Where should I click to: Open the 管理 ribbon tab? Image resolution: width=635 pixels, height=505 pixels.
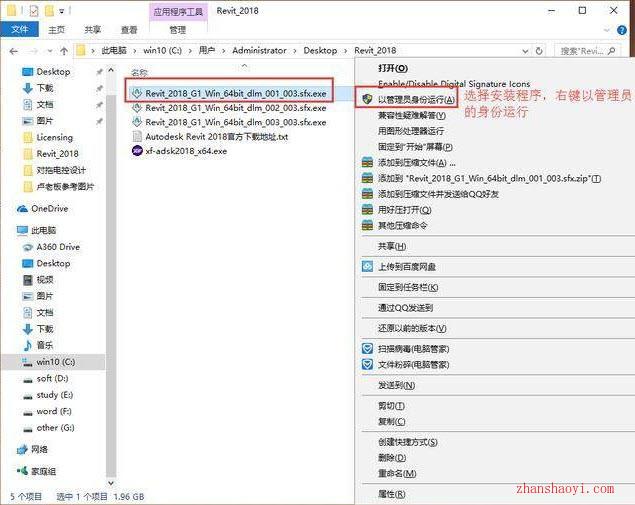[178, 30]
